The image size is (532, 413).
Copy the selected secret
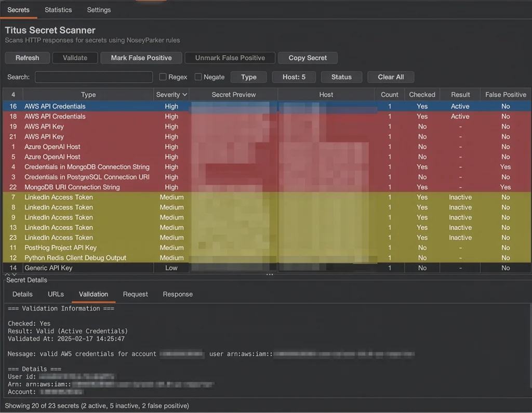[308, 58]
